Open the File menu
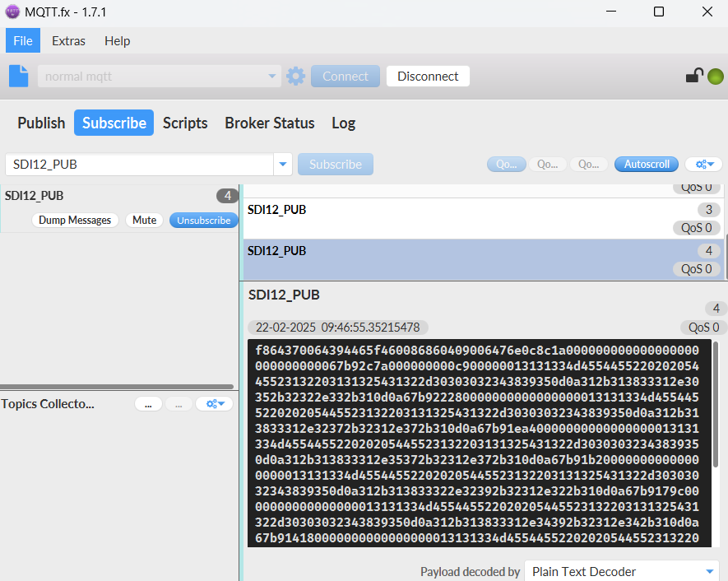The height and width of the screenshot is (581, 728). (23, 41)
